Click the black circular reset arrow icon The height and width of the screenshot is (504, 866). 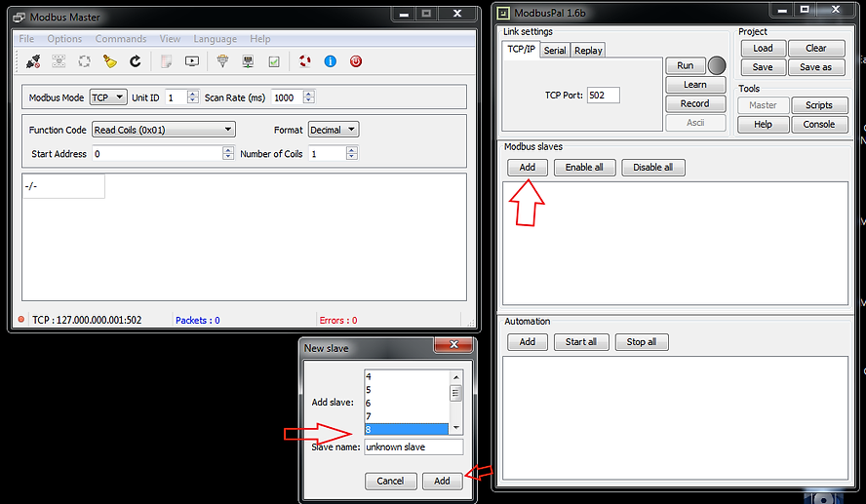(x=136, y=61)
